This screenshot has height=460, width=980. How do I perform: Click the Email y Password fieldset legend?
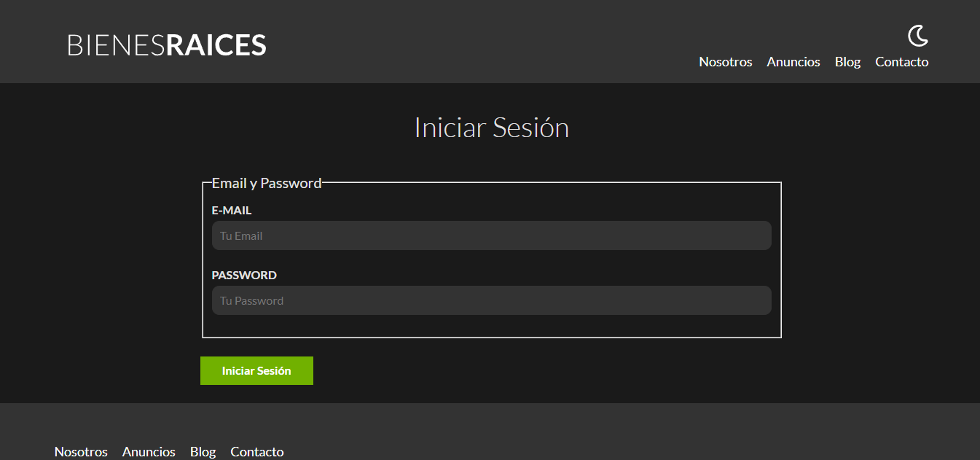coord(267,183)
